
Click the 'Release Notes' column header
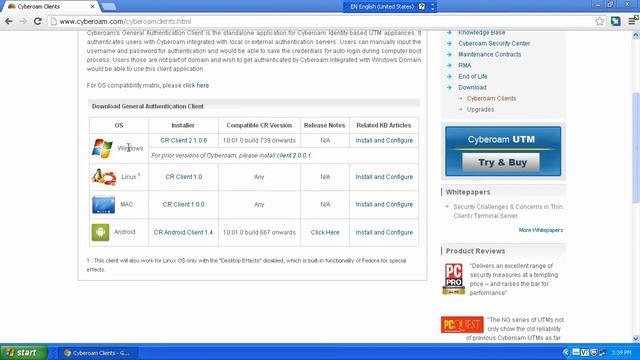point(324,125)
